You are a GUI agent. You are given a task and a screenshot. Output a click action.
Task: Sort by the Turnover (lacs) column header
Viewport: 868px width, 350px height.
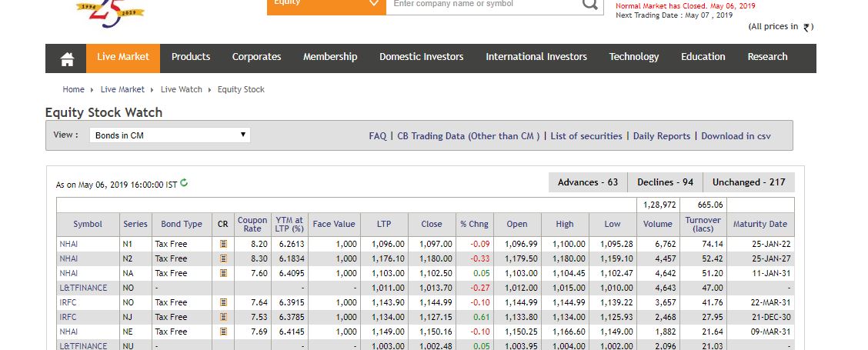703,225
